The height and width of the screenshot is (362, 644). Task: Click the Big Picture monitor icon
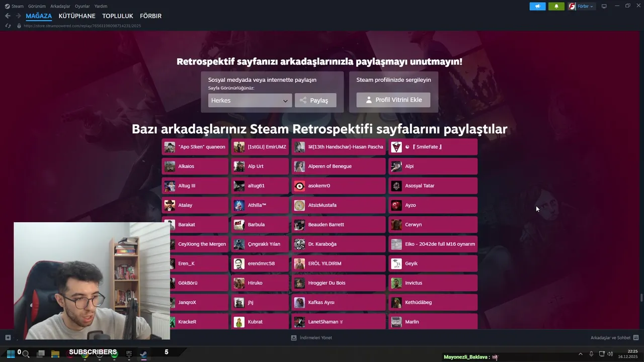point(604,6)
